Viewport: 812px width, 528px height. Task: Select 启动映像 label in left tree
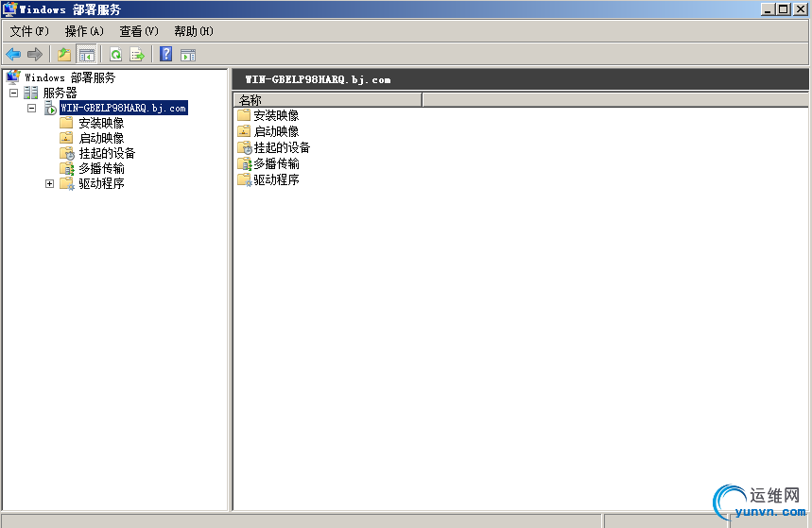click(x=101, y=138)
